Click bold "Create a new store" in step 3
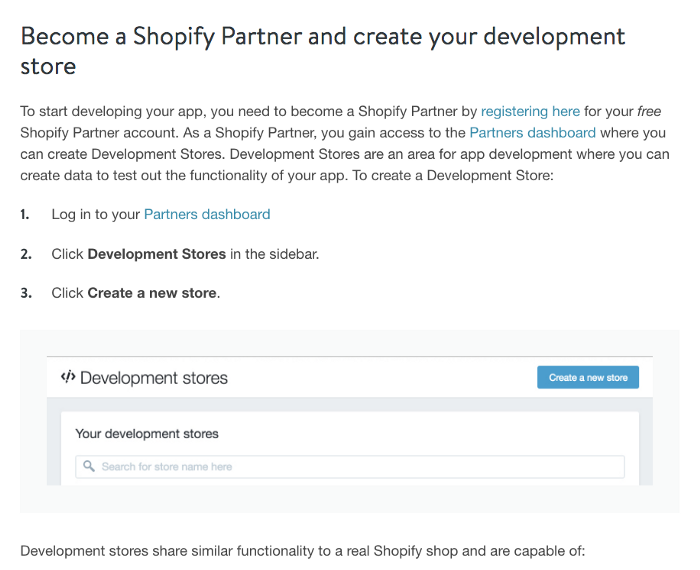Screen dimensions: 700x570 [x=152, y=293]
